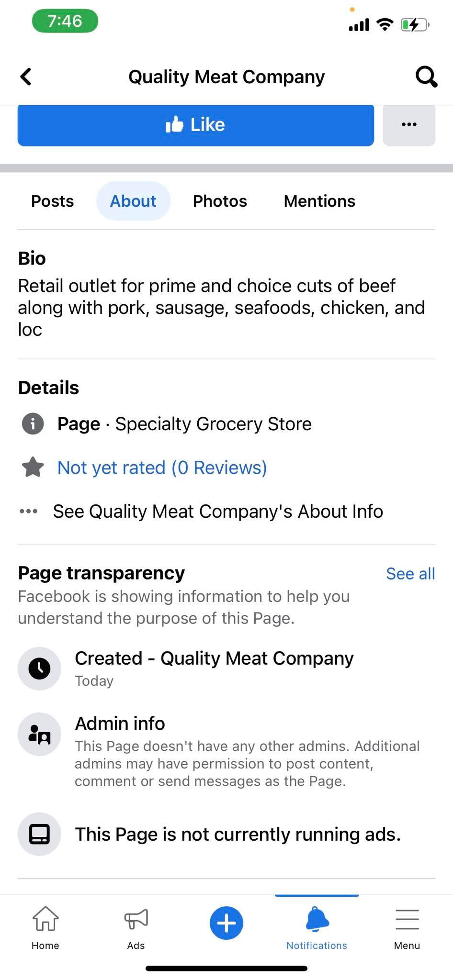Open the Mentions tab
Image resolution: width=453 pixels, height=980 pixels.
[x=319, y=201]
